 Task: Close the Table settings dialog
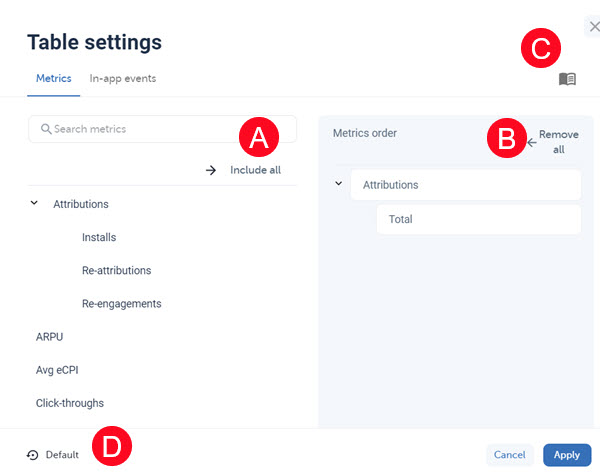(594, 27)
